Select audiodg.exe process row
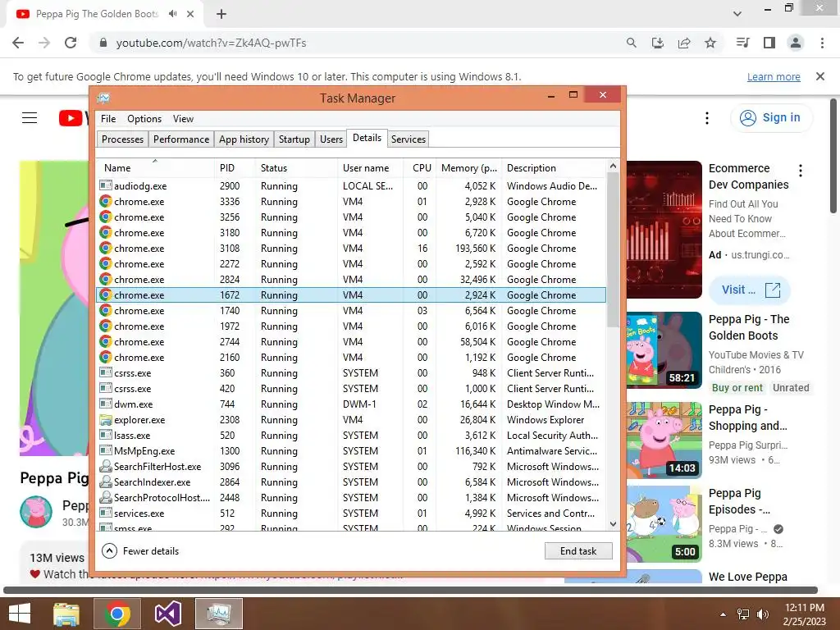 (351, 186)
